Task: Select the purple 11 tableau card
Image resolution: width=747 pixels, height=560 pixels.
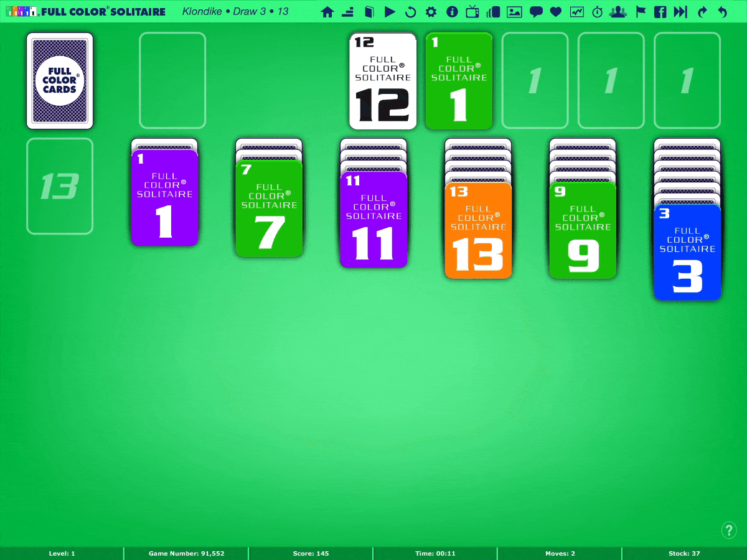Action: (374, 219)
